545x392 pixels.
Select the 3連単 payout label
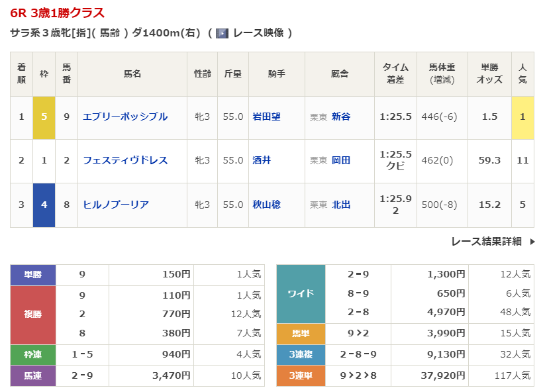(x=301, y=375)
